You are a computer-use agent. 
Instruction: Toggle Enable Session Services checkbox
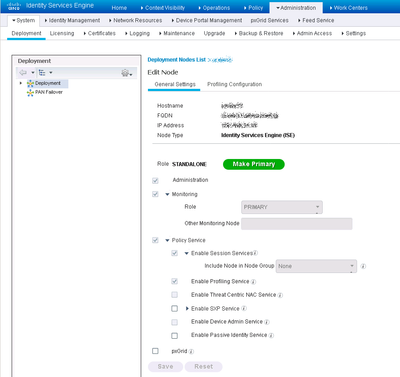coord(174,253)
